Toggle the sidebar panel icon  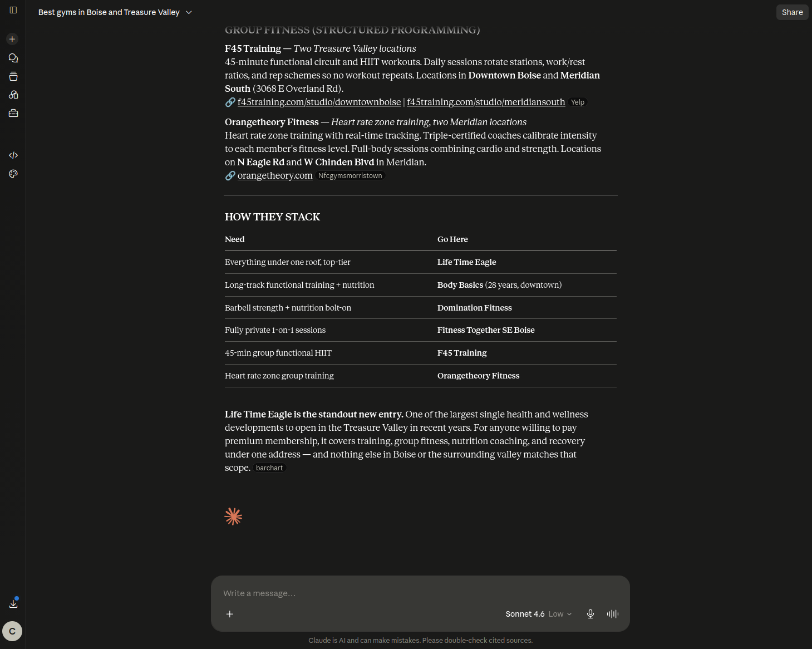[x=13, y=10]
